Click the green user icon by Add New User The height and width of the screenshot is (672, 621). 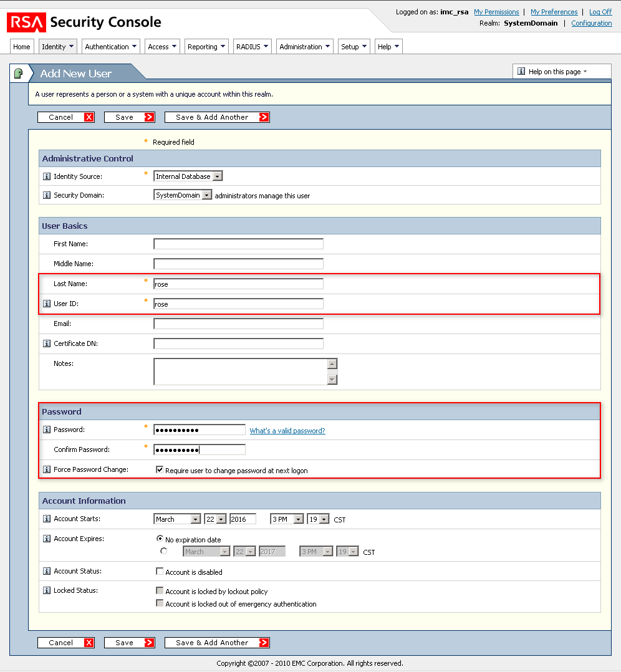[19, 74]
